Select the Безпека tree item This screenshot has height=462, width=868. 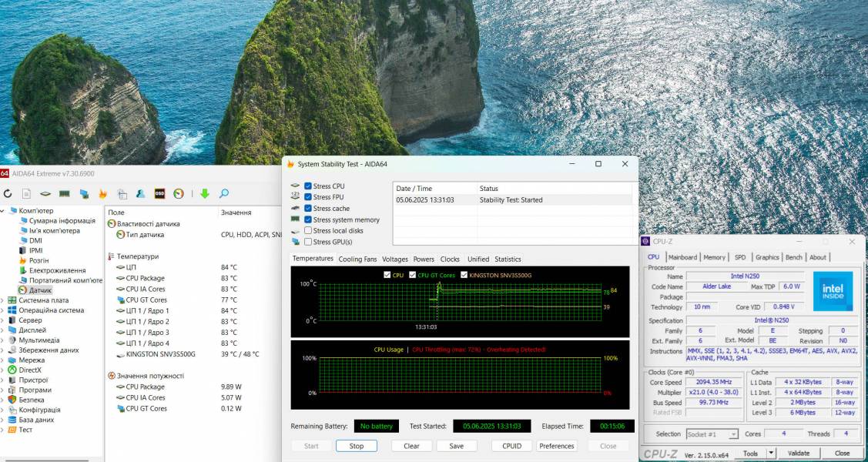[31, 400]
